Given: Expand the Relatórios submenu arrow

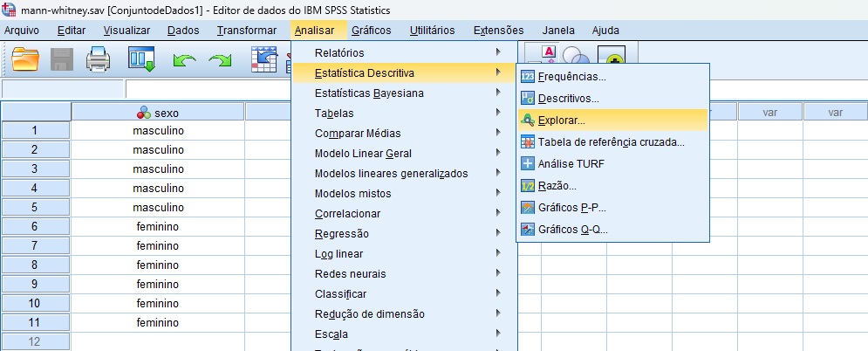Looking at the screenshot, I should click(498, 52).
